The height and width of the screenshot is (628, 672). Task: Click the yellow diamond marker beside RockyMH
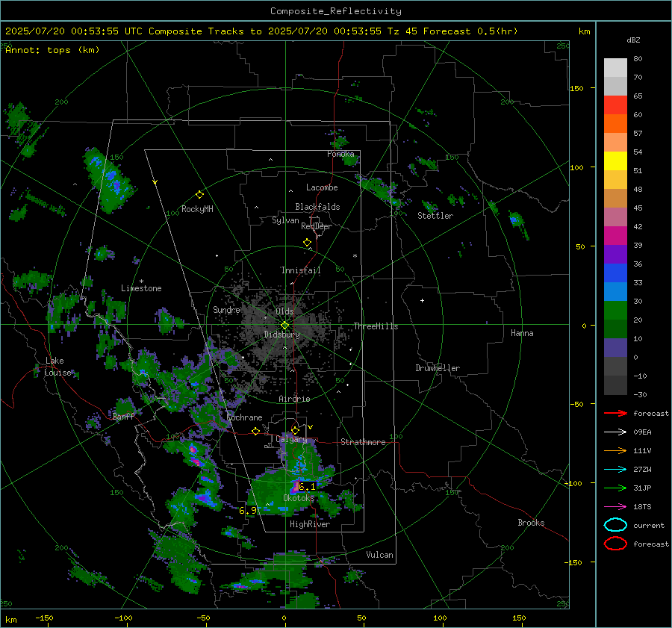point(199,195)
